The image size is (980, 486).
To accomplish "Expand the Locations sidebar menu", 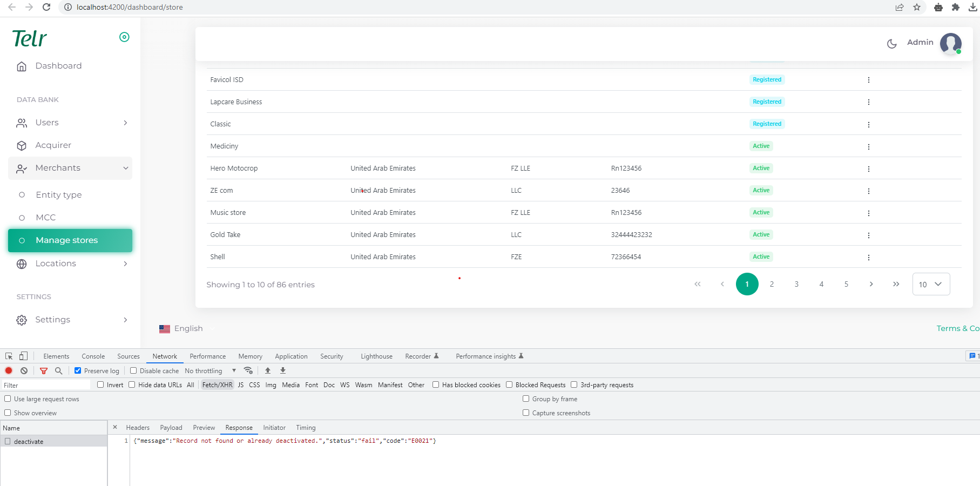I will [x=70, y=264].
